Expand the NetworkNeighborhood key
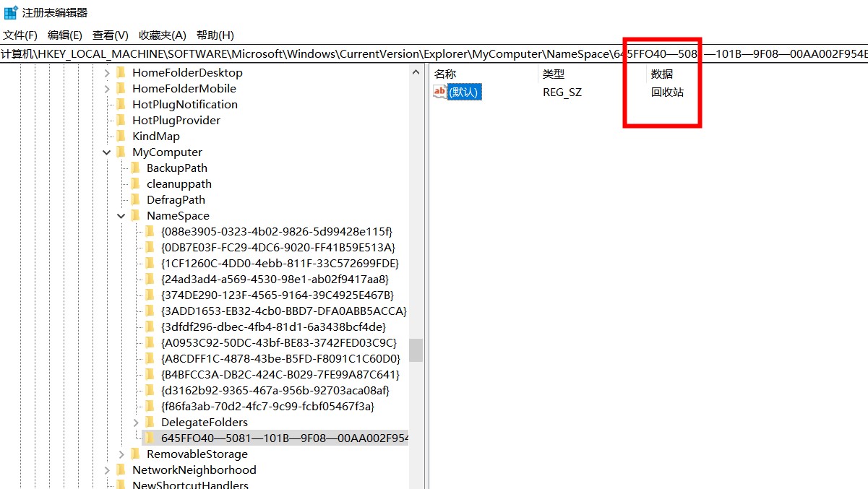 pos(107,469)
